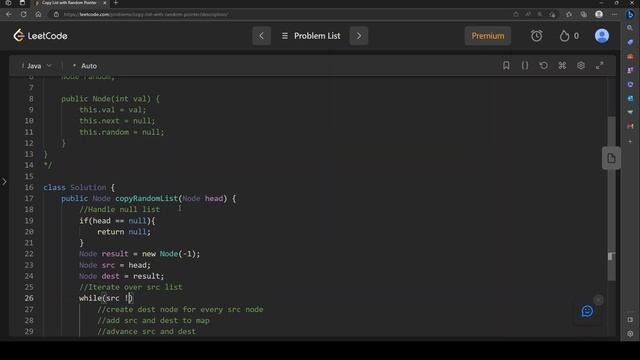The height and width of the screenshot is (360, 640).
Task: Open a new browser tab with plus
Action: (x=116, y=3)
